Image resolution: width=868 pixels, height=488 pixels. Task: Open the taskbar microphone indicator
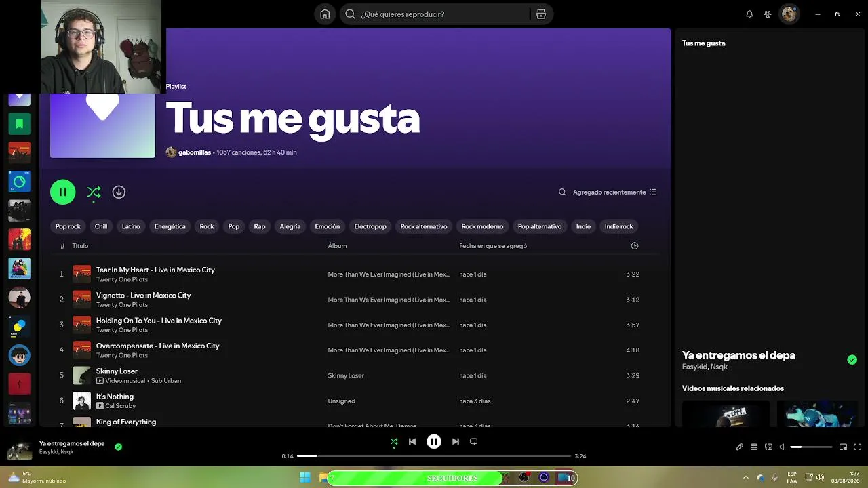(775, 478)
